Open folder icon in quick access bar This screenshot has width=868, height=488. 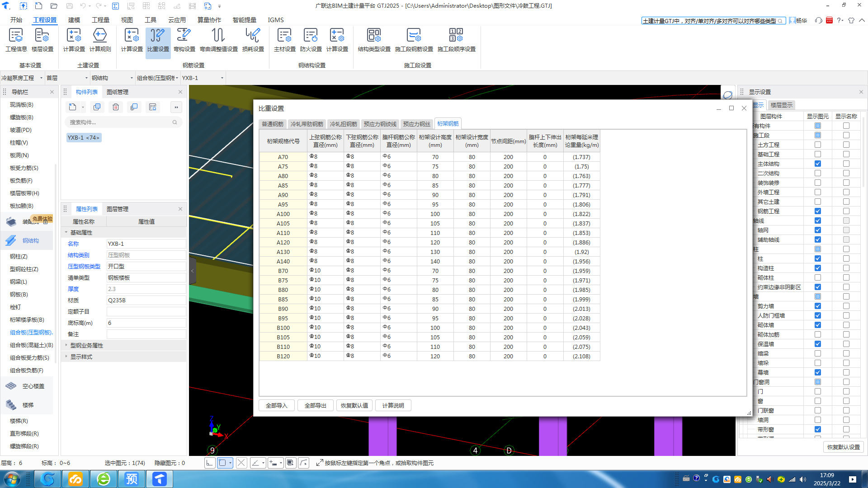(x=54, y=6)
